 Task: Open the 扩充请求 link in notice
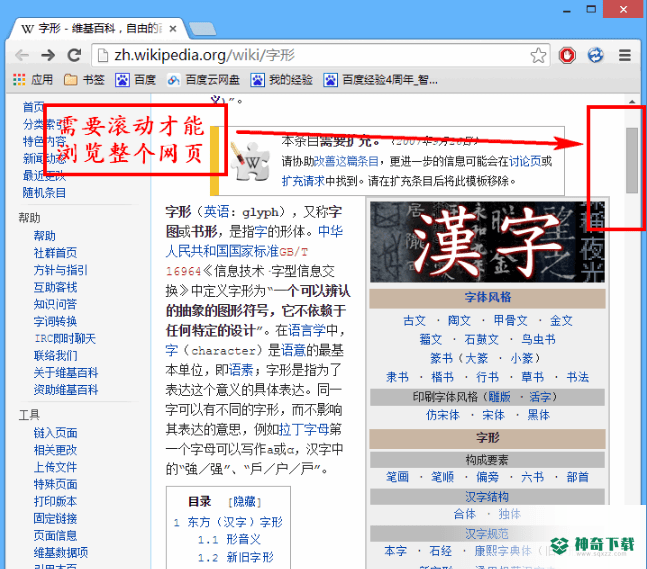pyautogui.click(x=303, y=181)
